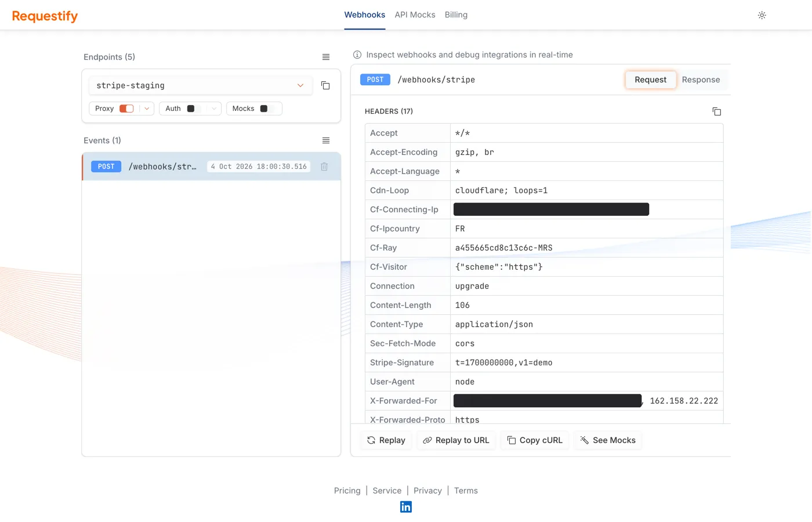Click the /webhooks/stripe path text

tap(436, 79)
